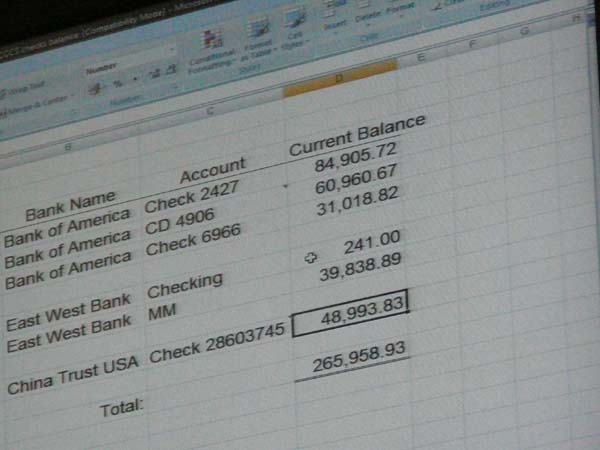Open the Number format dropdown
This screenshot has width=600, height=450.
(x=171, y=50)
